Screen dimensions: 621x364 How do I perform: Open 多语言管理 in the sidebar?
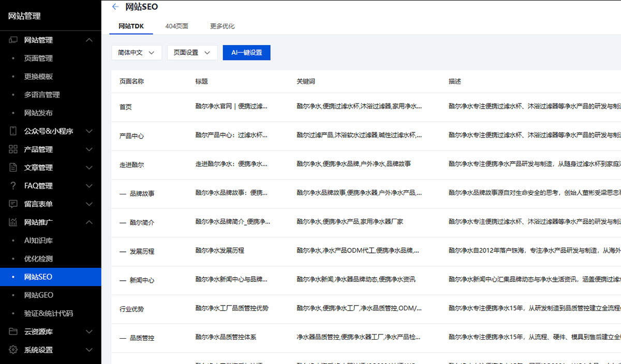pyautogui.click(x=42, y=95)
